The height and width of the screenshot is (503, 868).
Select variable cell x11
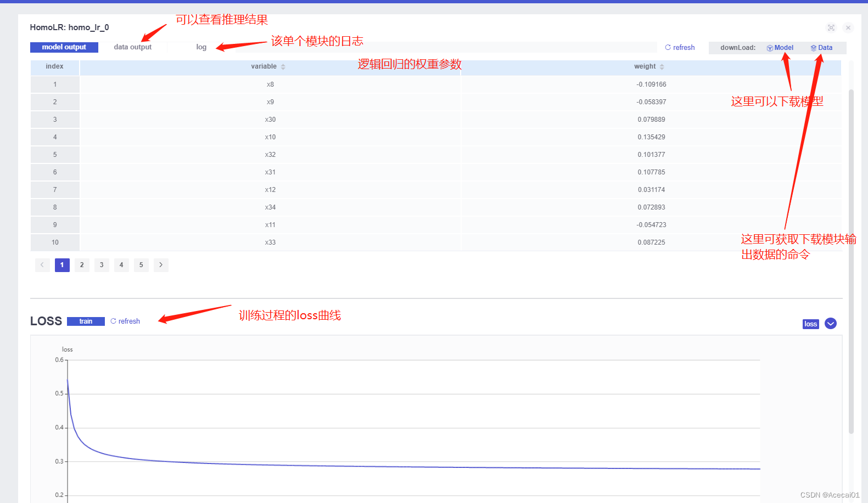click(270, 225)
